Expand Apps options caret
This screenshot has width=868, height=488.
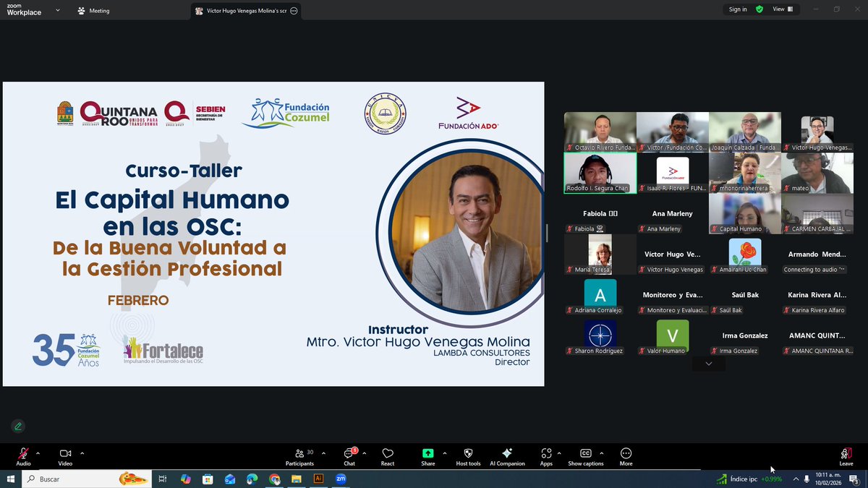(x=559, y=453)
